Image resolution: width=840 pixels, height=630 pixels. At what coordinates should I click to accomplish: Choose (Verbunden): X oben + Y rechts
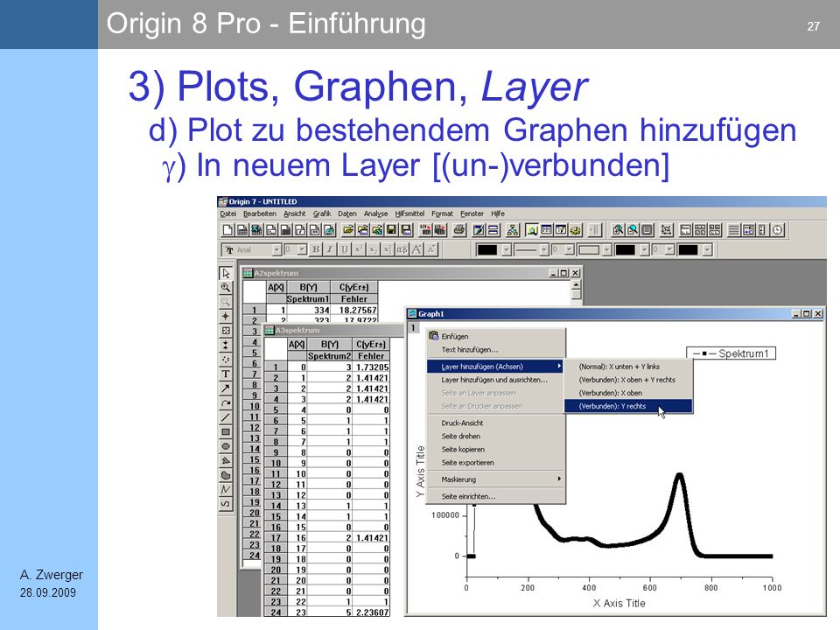click(628, 380)
